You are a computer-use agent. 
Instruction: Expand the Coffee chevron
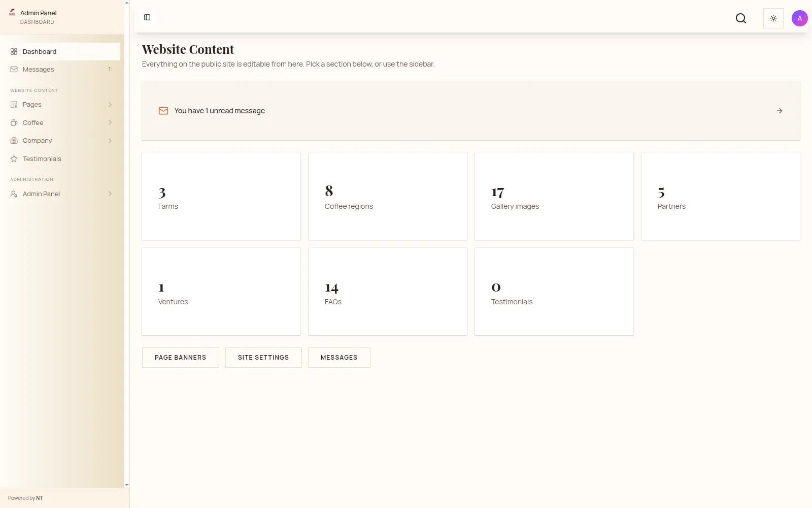[110, 122]
